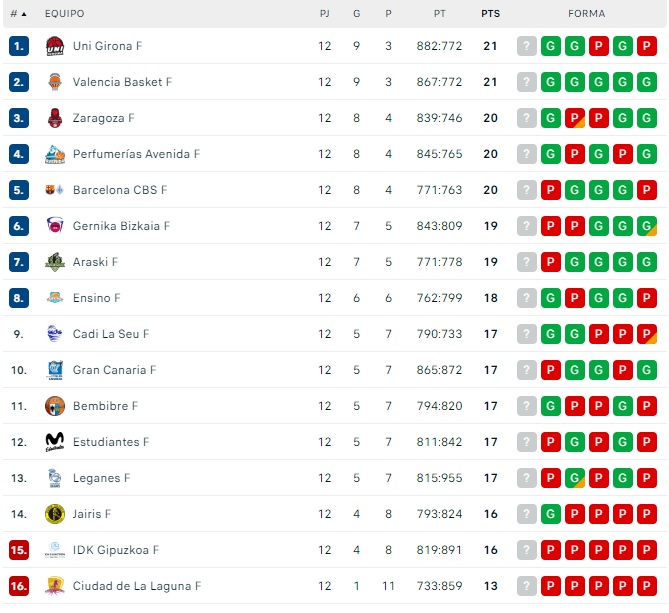Screen dimensions: 669x613
Task: Open the Gernika Bizkaia F team link
Action: (121, 226)
